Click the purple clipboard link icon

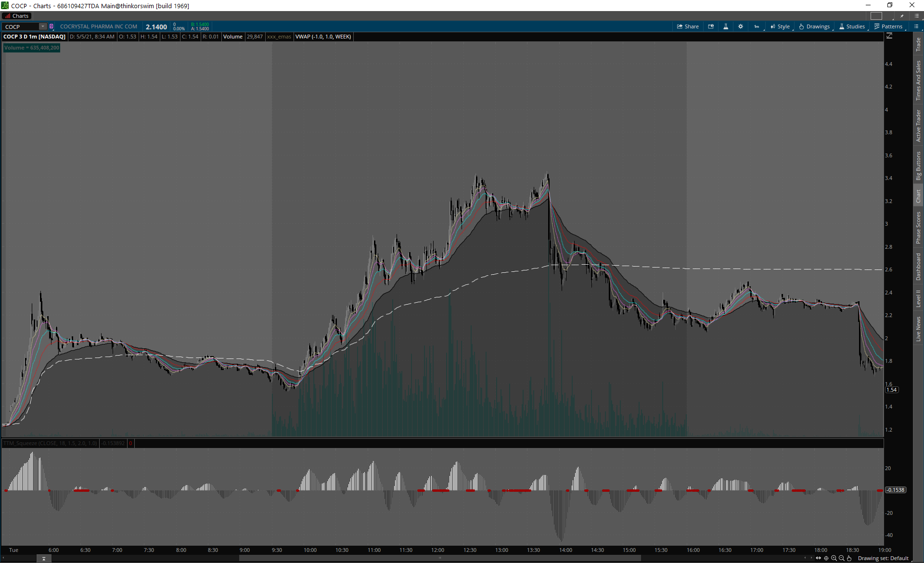(51, 26)
